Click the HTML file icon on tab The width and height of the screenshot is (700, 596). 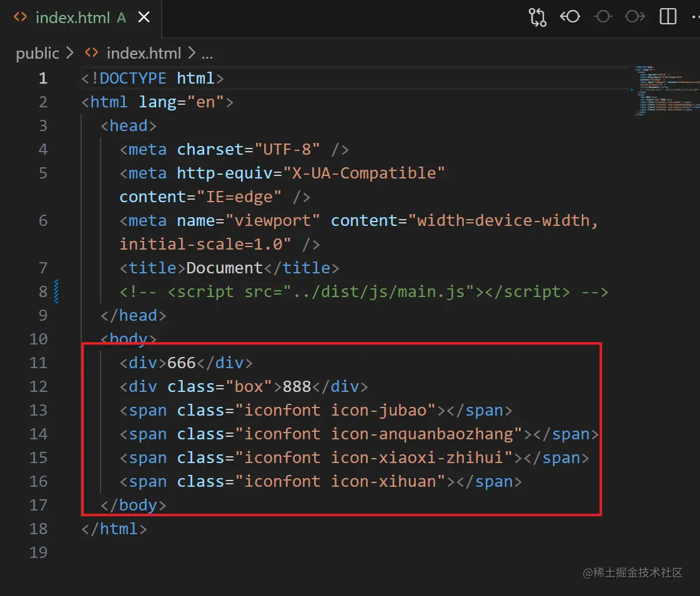tap(21, 17)
